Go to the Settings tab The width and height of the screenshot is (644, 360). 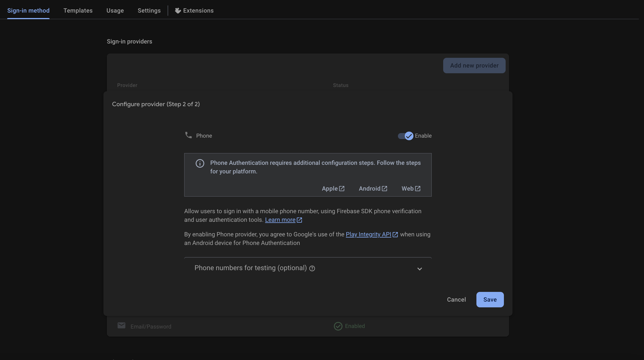[x=149, y=11]
